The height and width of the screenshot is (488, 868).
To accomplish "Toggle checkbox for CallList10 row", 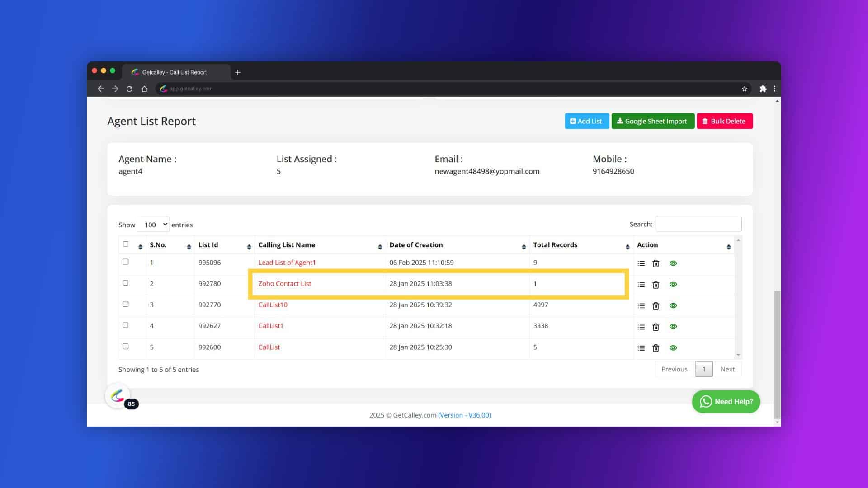I will pyautogui.click(x=125, y=304).
